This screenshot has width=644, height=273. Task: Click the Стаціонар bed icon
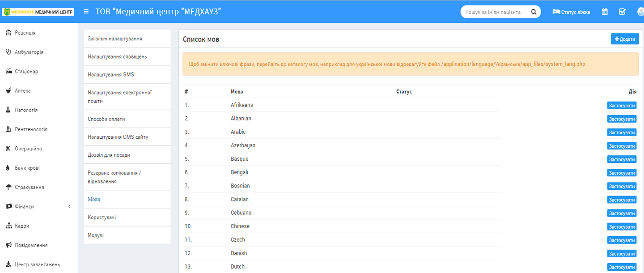[8, 71]
